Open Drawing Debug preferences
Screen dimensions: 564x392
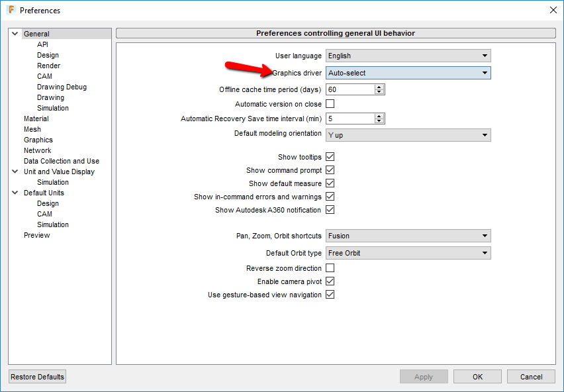tap(62, 87)
